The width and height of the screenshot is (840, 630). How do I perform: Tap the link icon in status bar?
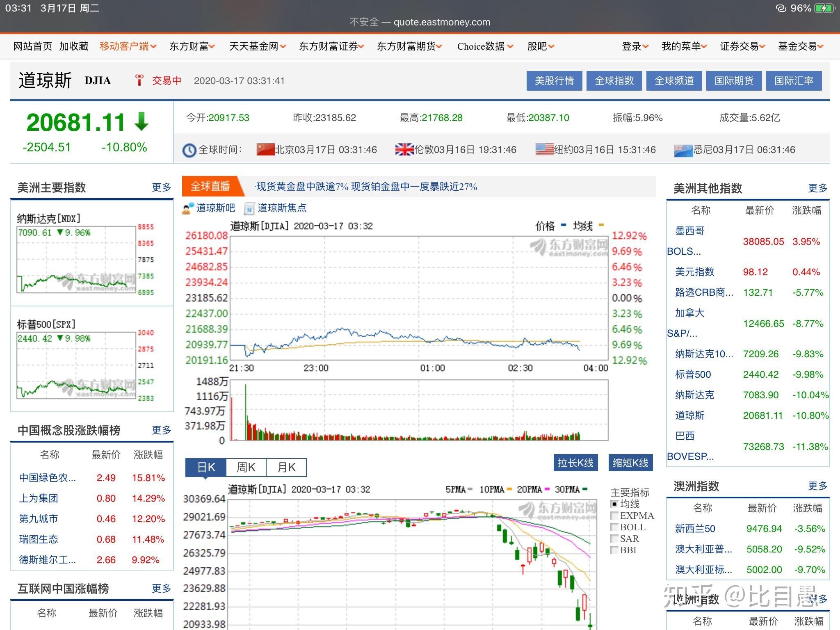[781, 8]
